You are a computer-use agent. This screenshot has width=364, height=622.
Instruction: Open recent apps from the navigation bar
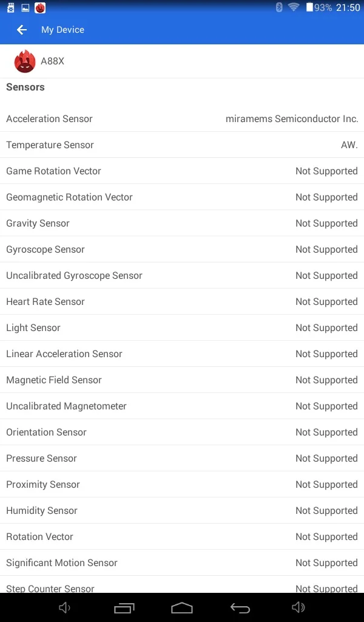[124, 607]
